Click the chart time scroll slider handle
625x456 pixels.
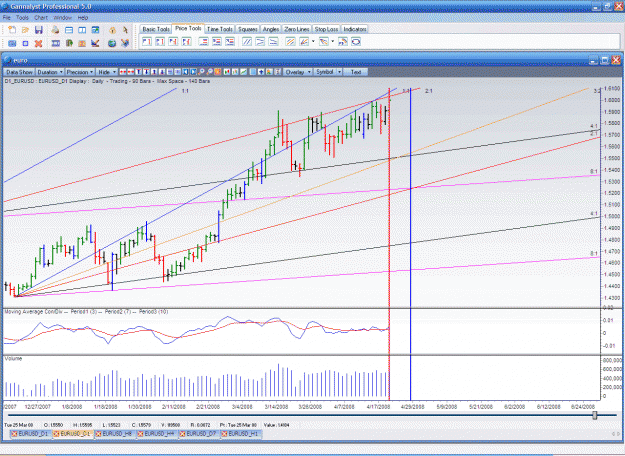pyautogui.click(x=595, y=415)
